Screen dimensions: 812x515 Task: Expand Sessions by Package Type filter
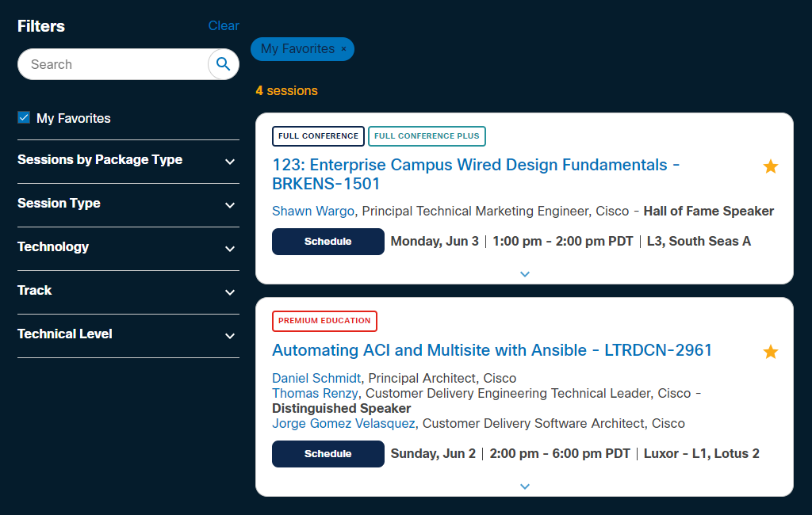tap(128, 161)
